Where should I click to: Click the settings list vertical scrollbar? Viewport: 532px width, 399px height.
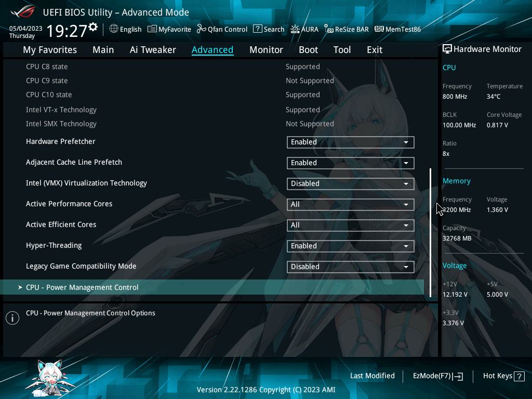click(x=431, y=232)
